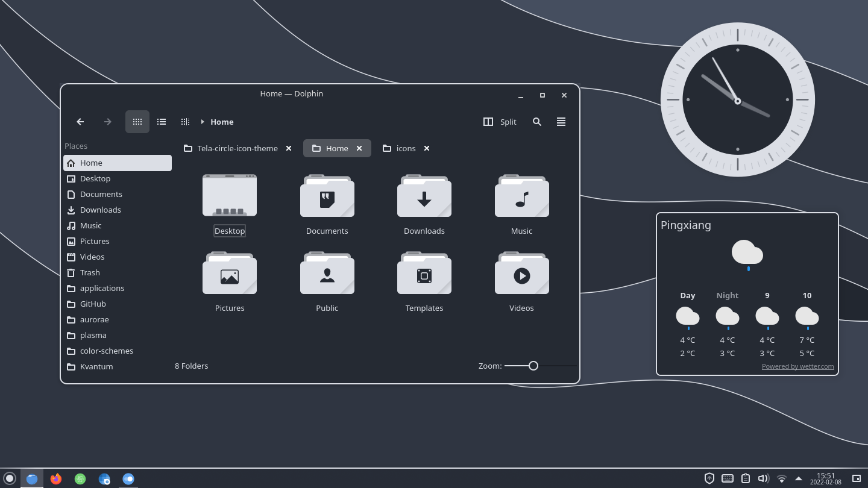This screenshot has width=868, height=488.
Task: Launch Firefox from the taskbar
Action: click(56, 478)
